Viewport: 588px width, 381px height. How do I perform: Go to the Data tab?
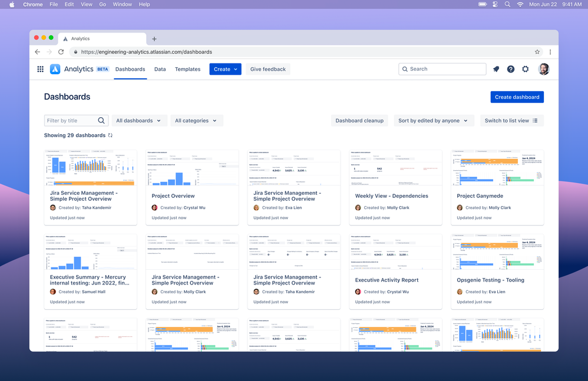[160, 69]
